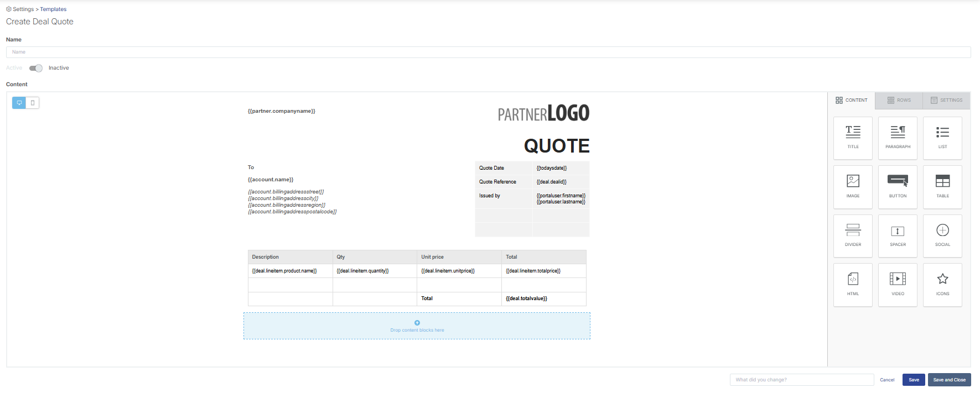Select the PARTNERLOGO image

coord(543,113)
